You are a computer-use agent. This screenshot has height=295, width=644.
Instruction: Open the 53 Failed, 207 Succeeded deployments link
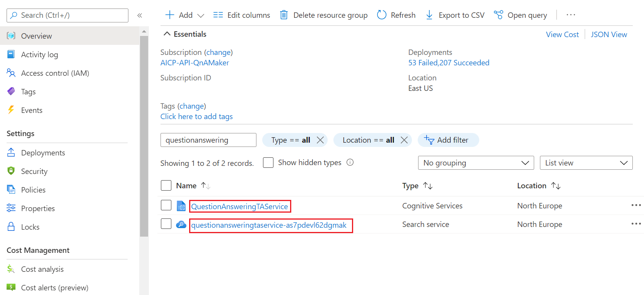pos(449,63)
